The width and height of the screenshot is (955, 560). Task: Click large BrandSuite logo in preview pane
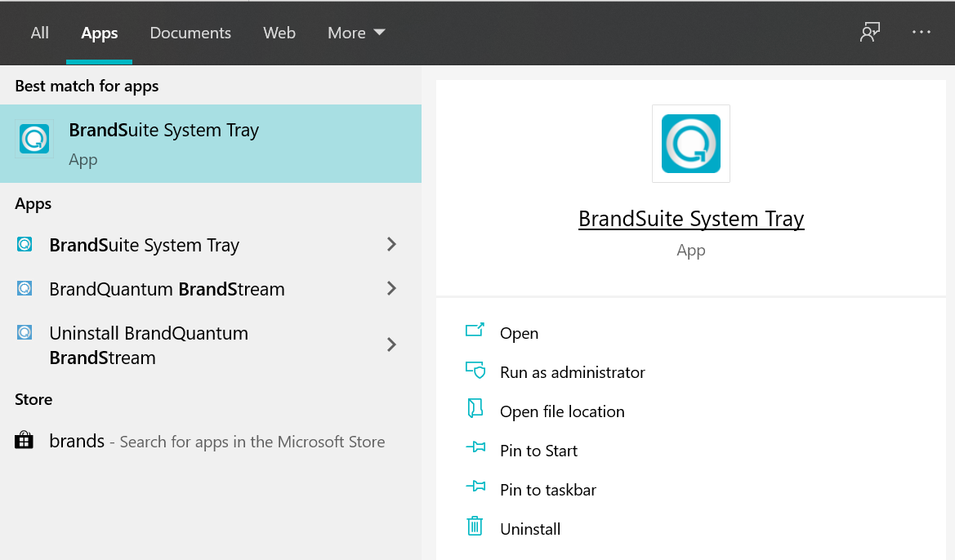(690, 144)
